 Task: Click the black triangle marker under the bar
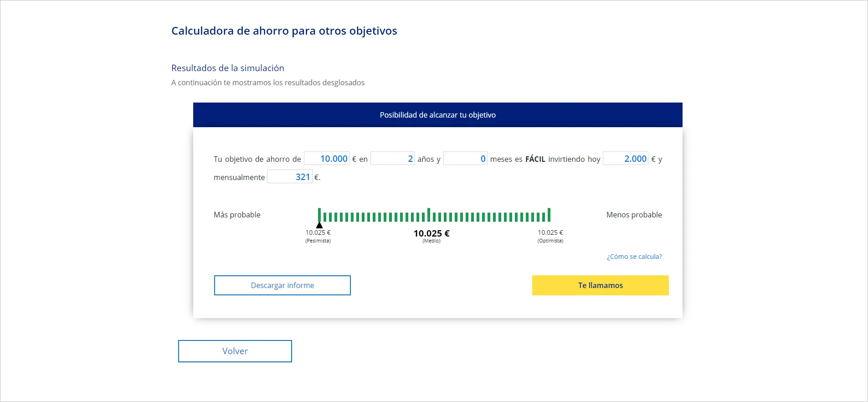tap(319, 225)
